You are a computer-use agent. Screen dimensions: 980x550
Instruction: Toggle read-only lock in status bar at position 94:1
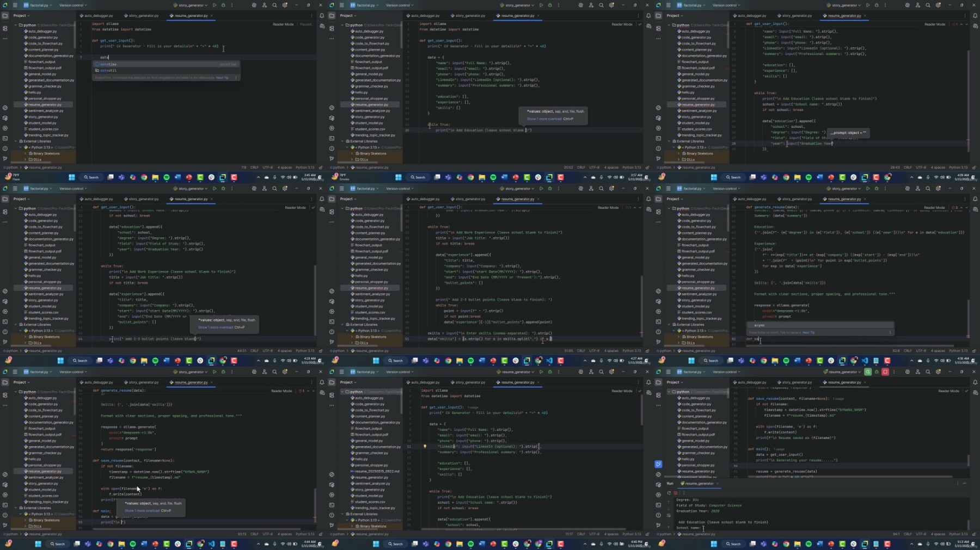[973, 534]
